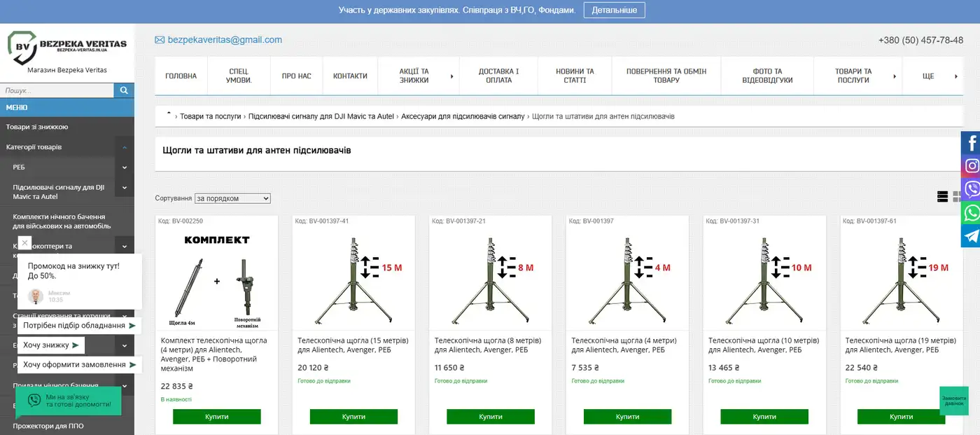The image size is (980, 435).
Task: Open the 10 M mast product image
Action: click(x=764, y=281)
